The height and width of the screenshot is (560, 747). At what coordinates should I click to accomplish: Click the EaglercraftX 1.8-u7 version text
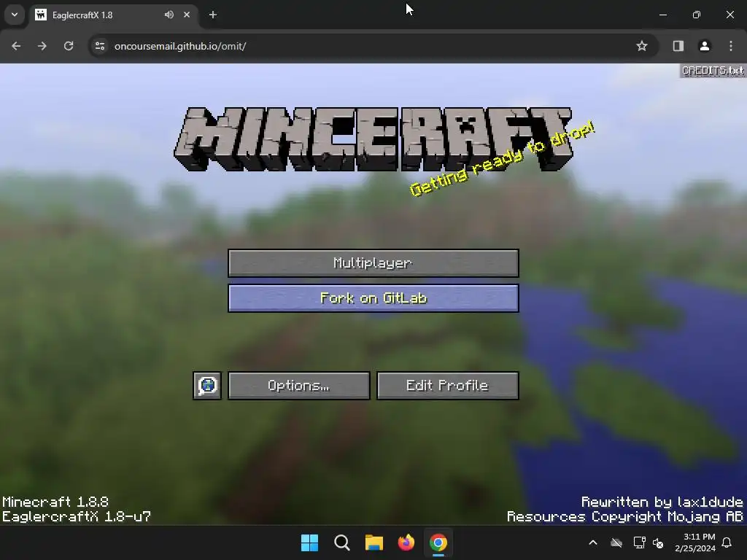click(76, 517)
